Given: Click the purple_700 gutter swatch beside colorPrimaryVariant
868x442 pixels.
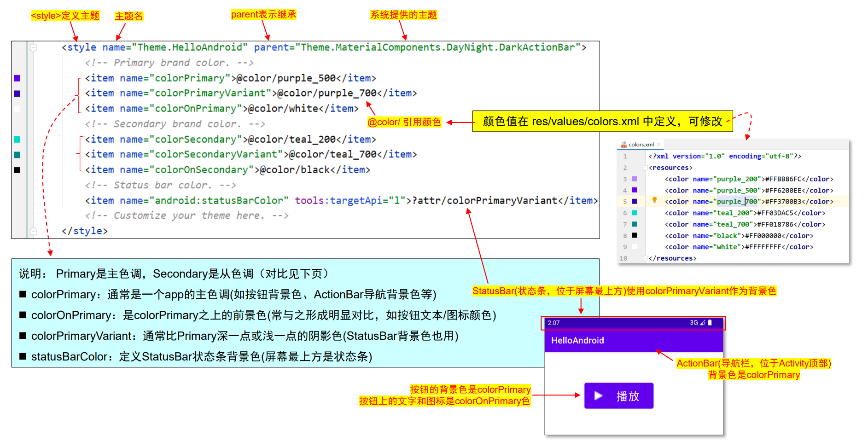Looking at the screenshot, I should click(x=17, y=93).
